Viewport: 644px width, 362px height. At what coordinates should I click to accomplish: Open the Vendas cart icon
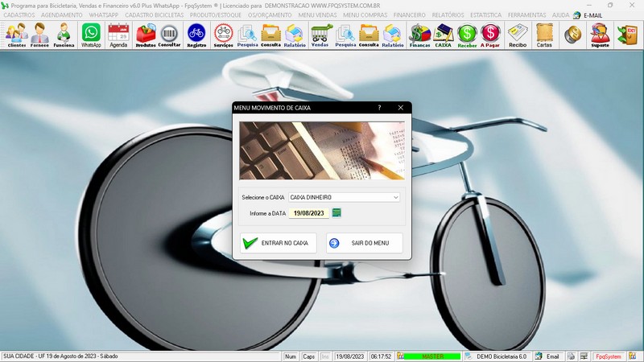point(320,35)
